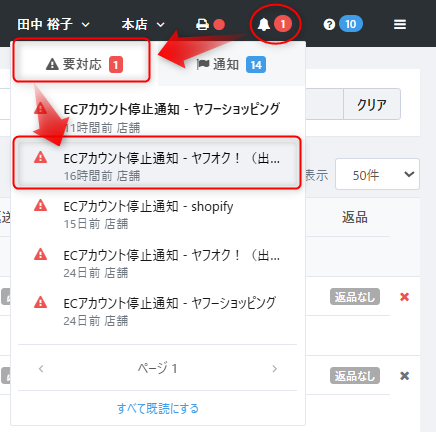
Task: Expand the 本店 store dropdown
Action: click(143, 24)
